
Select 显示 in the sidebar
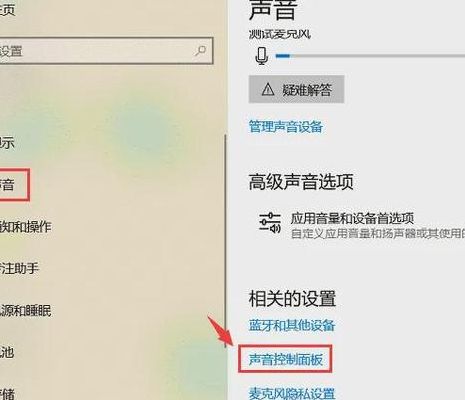tap(7, 143)
